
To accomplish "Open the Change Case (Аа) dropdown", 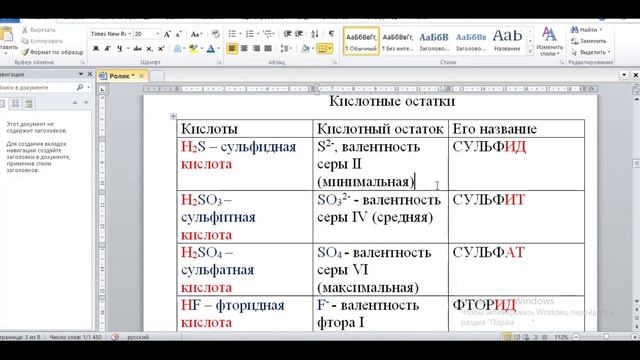I will tap(196, 34).
